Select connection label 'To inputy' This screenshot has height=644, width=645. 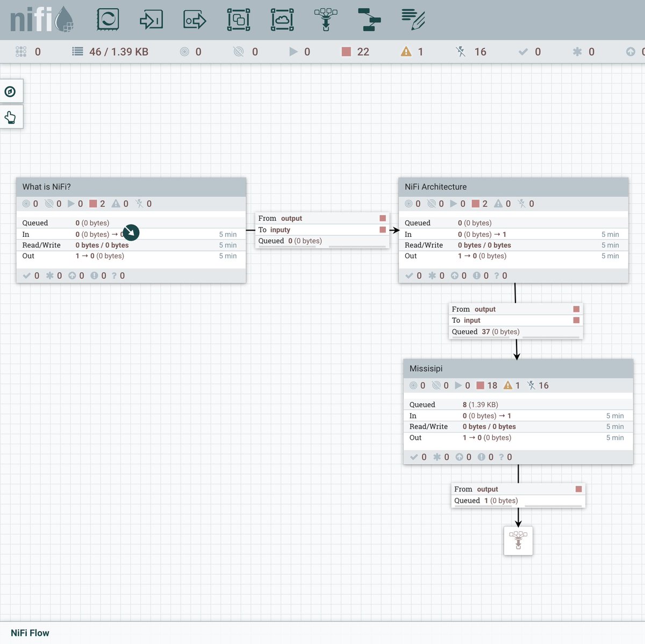274,229
